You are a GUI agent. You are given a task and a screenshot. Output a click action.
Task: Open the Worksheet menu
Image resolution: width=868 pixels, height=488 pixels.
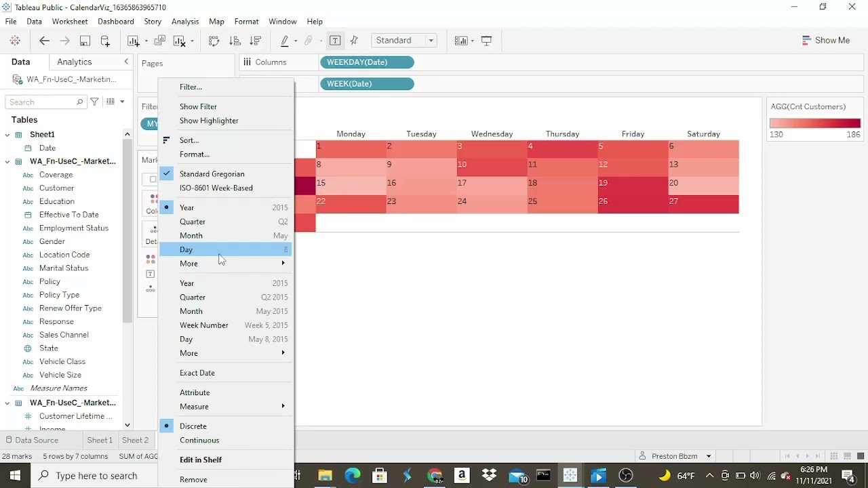70,22
